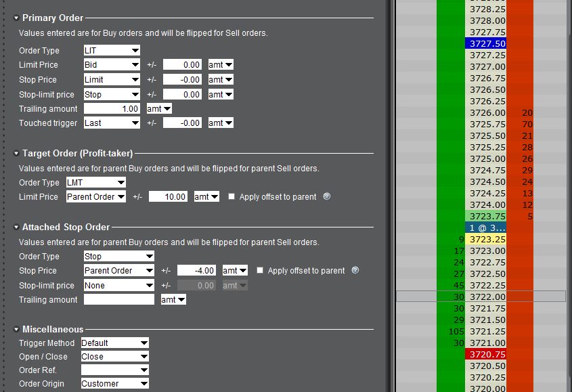The image size is (572, 392).
Task: Open Attached Stop Order Type Stop dropdown
Action: click(119, 256)
